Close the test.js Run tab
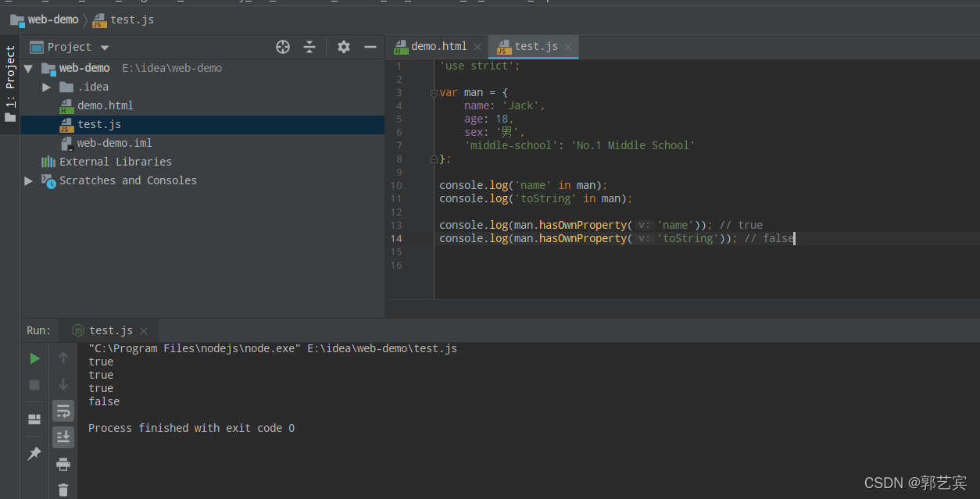This screenshot has height=499, width=980. pyautogui.click(x=145, y=330)
